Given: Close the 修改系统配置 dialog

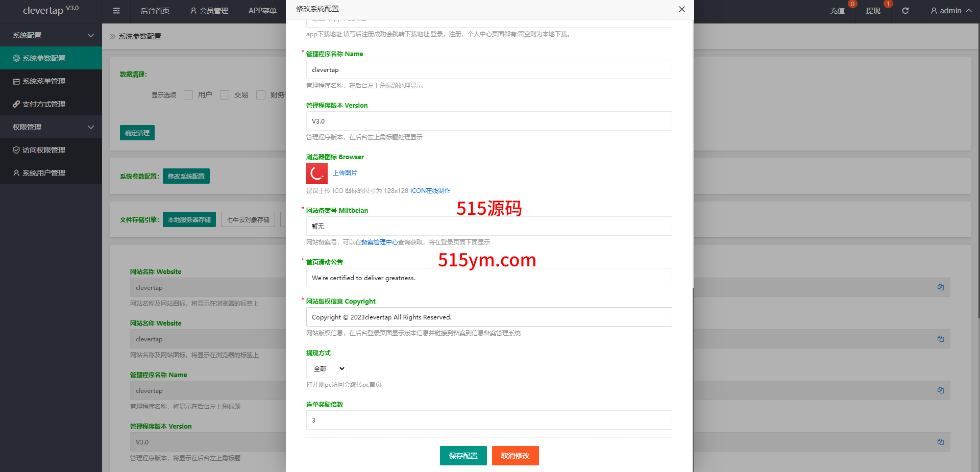Looking at the screenshot, I should tap(681, 9).
